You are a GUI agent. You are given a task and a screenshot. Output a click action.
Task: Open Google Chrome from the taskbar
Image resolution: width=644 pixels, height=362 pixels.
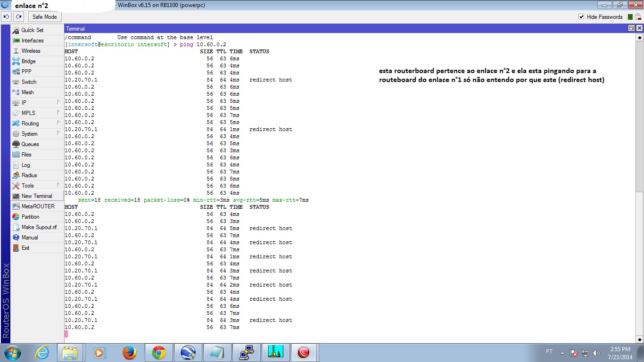click(158, 353)
